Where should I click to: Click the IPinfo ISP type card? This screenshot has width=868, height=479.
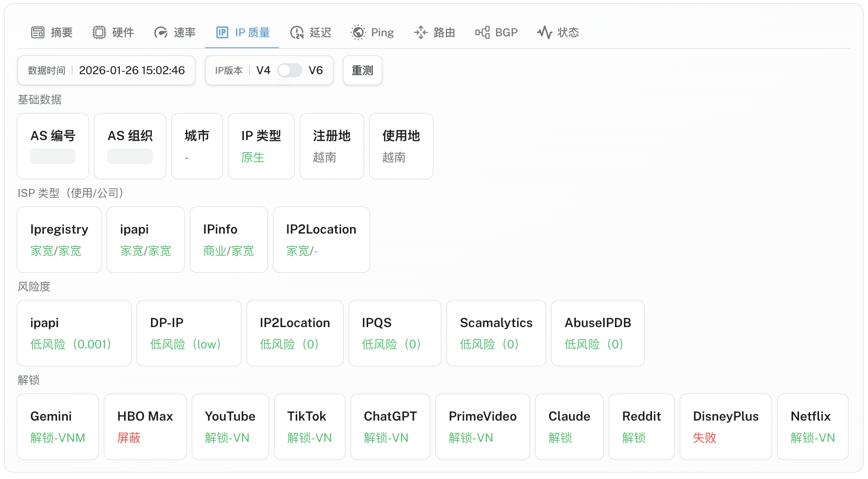tap(229, 240)
